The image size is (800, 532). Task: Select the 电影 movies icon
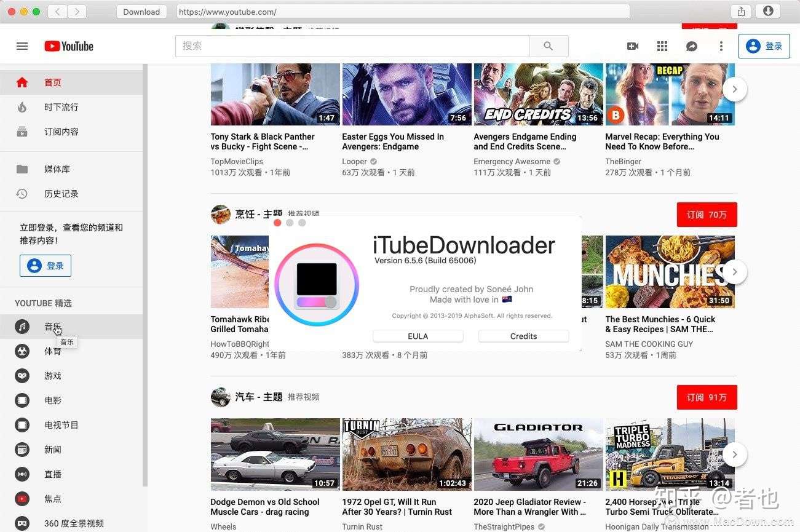[22, 400]
